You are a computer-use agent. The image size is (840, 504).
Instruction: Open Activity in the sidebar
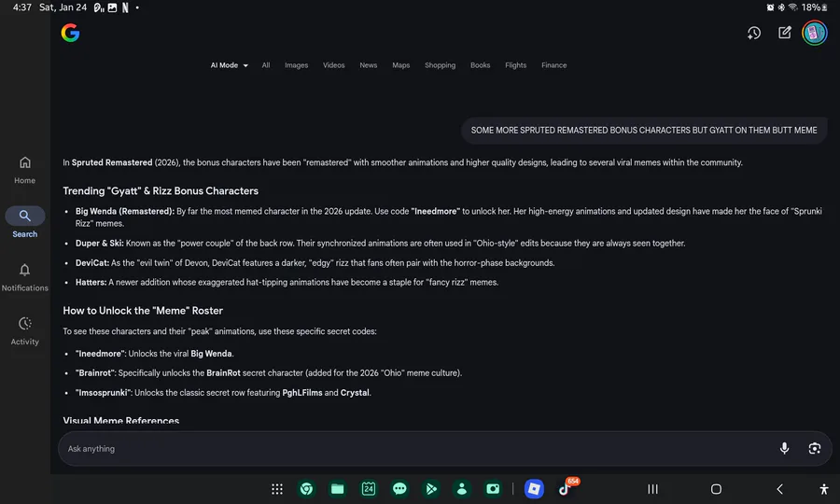(x=24, y=331)
